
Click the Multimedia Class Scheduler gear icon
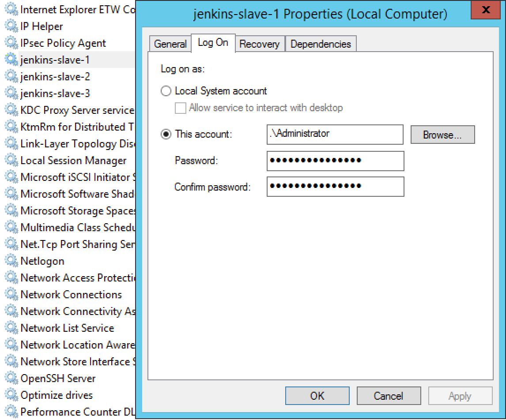point(11,227)
